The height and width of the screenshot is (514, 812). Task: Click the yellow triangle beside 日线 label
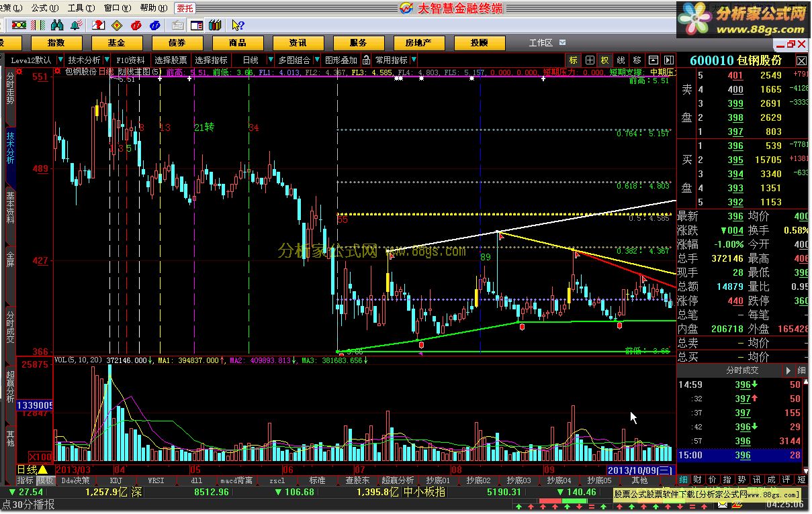click(43, 469)
